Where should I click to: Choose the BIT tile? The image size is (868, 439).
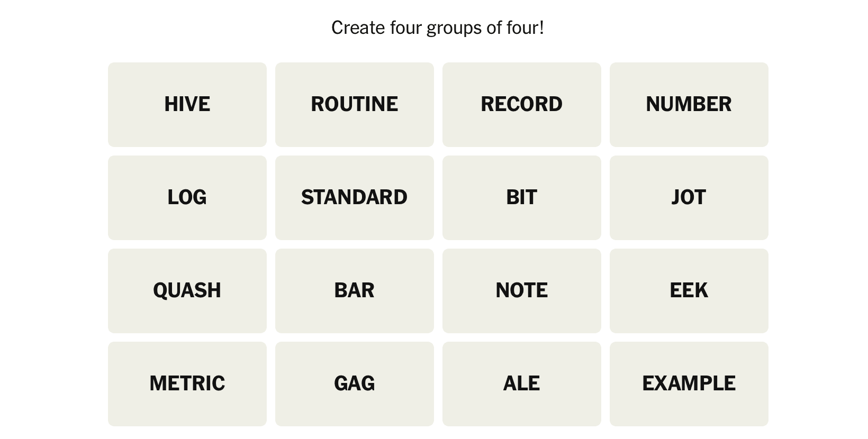click(521, 197)
